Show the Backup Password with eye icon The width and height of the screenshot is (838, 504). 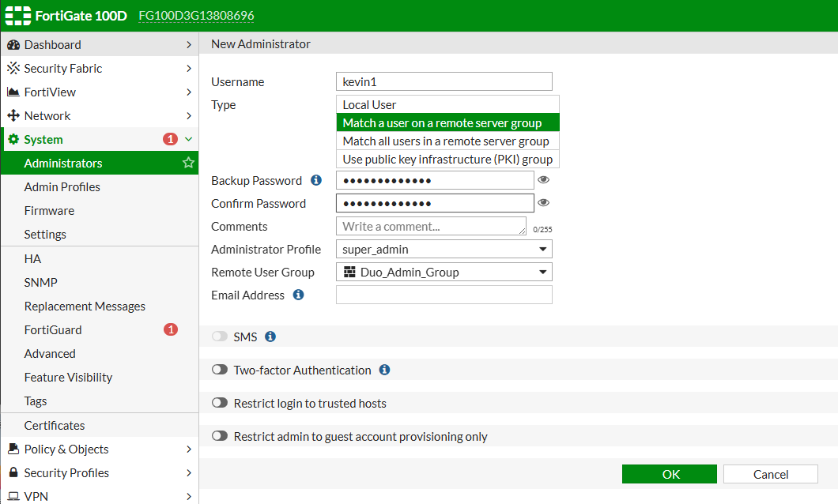pyautogui.click(x=544, y=180)
